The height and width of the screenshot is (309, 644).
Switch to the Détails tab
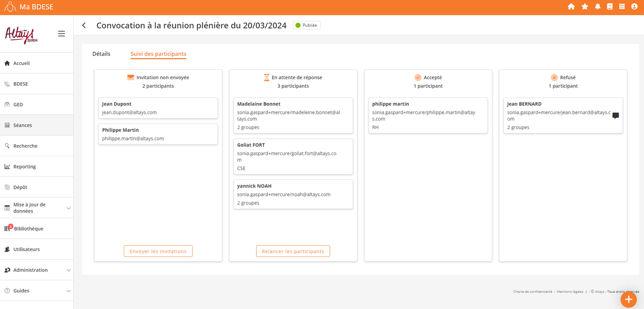[x=101, y=54]
